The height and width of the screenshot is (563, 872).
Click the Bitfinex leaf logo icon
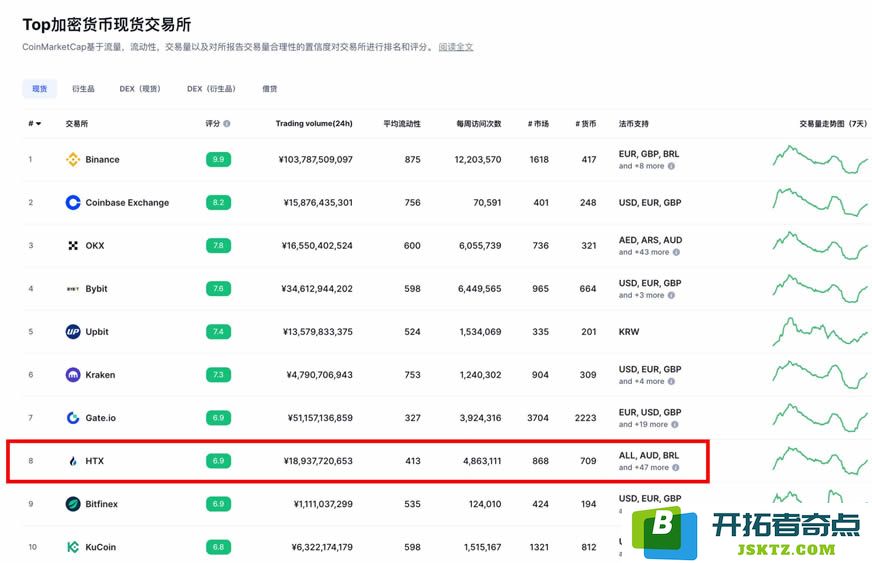click(73, 504)
